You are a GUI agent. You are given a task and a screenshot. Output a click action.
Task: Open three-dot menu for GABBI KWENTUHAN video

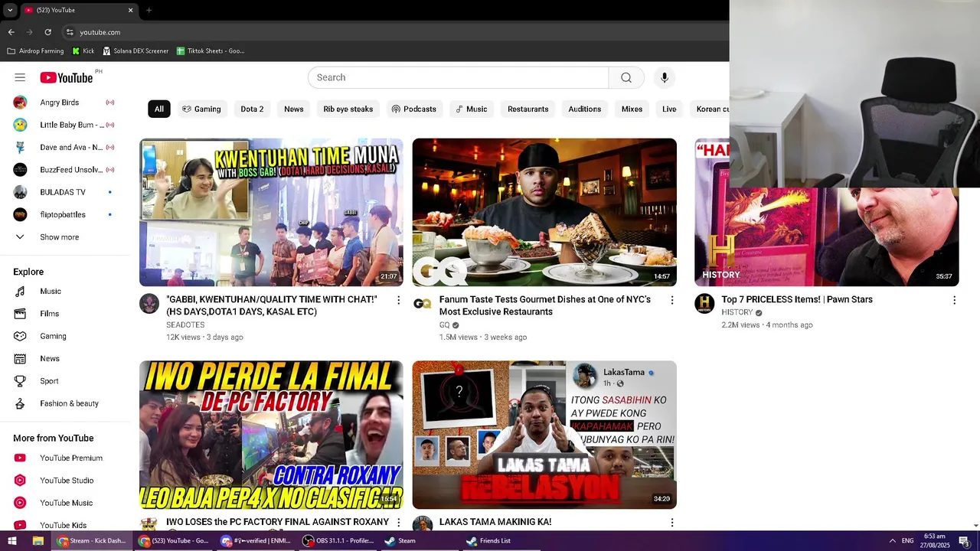tap(398, 300)
